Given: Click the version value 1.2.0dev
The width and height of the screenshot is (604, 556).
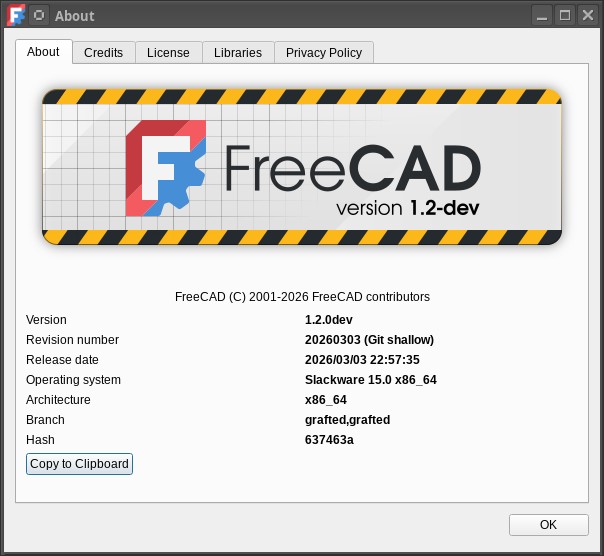Looking at the screenshot, I should tap(328, 320).
